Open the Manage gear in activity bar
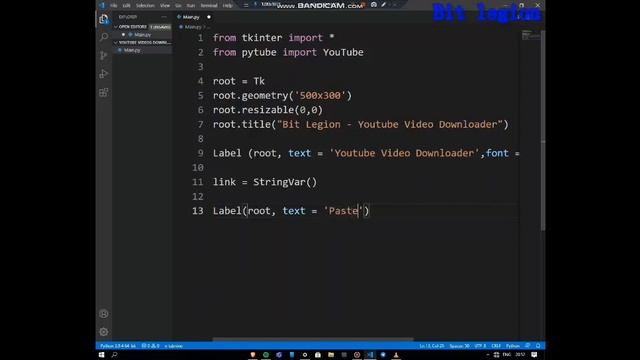The height and width of the screenshot is (360, 640). tap(104, 332)
